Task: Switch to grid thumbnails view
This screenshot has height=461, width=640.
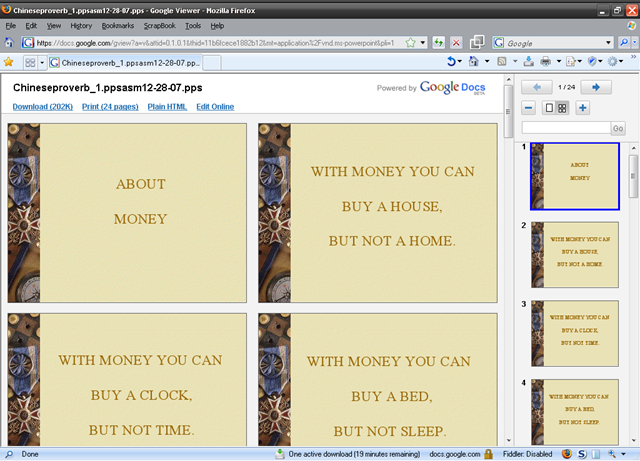Action: click(x=562, y=108)
